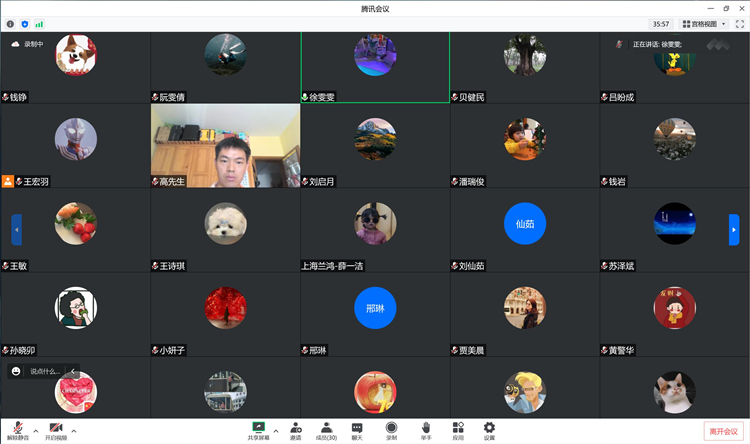Click the red apple avatar tile
The width and height of the screenshot is (750, 444).
point(375,392)
